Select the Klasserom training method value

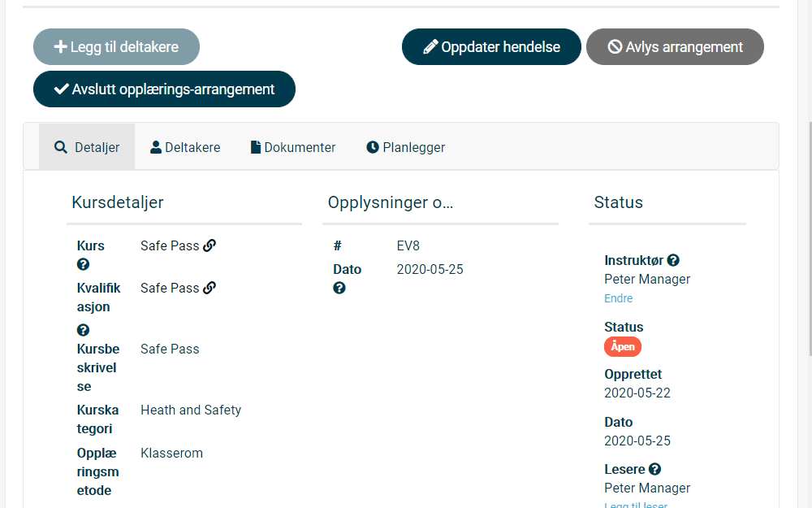click(x=171, y=453)
